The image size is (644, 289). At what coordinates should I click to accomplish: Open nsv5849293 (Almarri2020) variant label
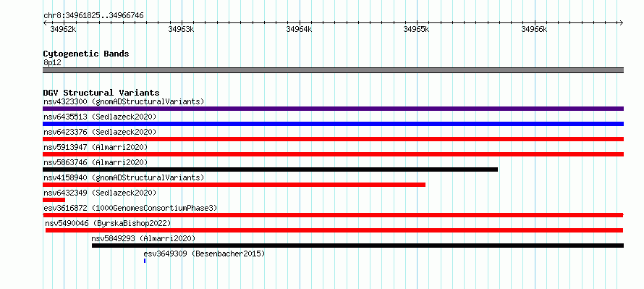[x=143, y=238]
